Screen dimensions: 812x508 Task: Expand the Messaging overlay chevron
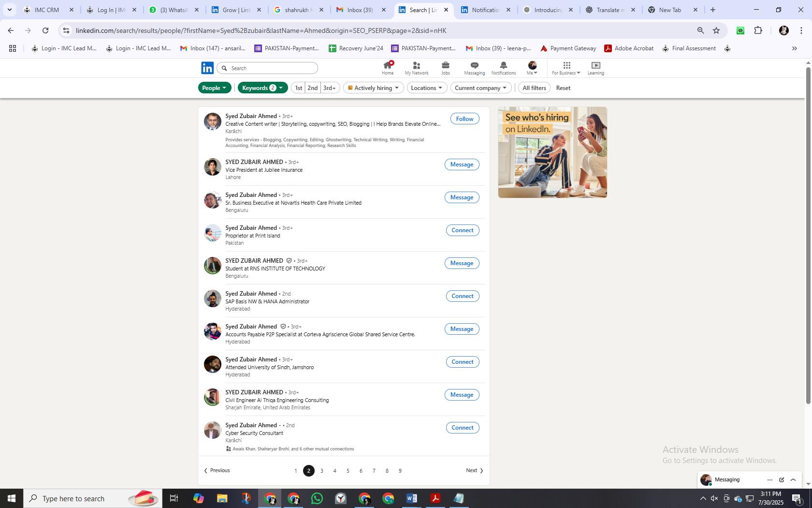(x=793, y=480)
